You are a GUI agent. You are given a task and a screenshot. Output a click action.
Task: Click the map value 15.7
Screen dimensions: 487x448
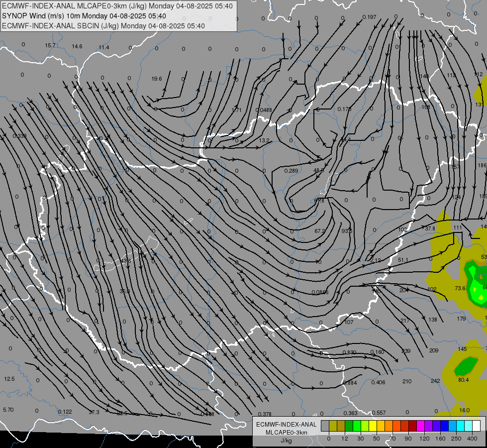50,45
